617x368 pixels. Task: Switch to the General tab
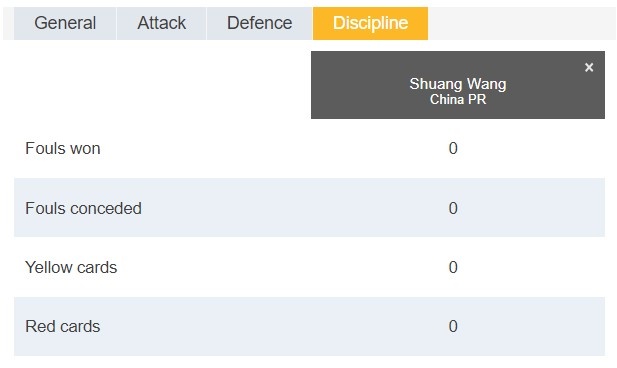click(65, 23)
